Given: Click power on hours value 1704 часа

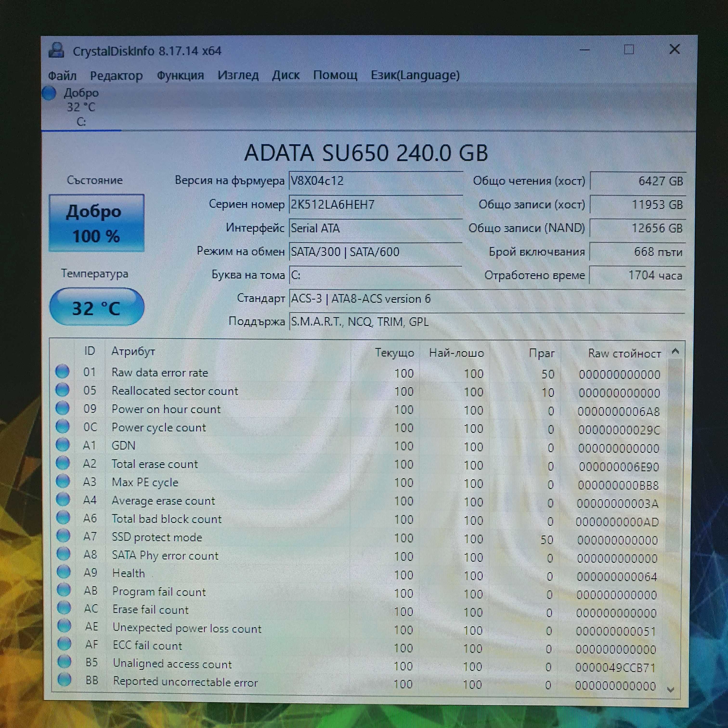Looking at the screenshot, I should (637, 275).
